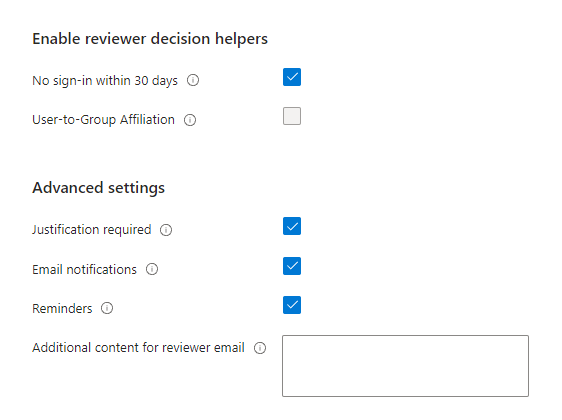
Task: Show Email notifications info icon details
Action: pyautogui.click(x=152, y=269)
